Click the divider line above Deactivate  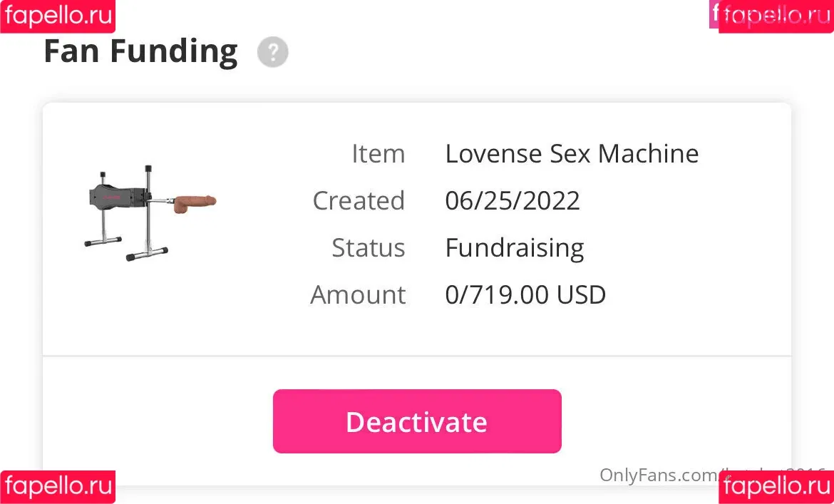[x=417, y=355]
